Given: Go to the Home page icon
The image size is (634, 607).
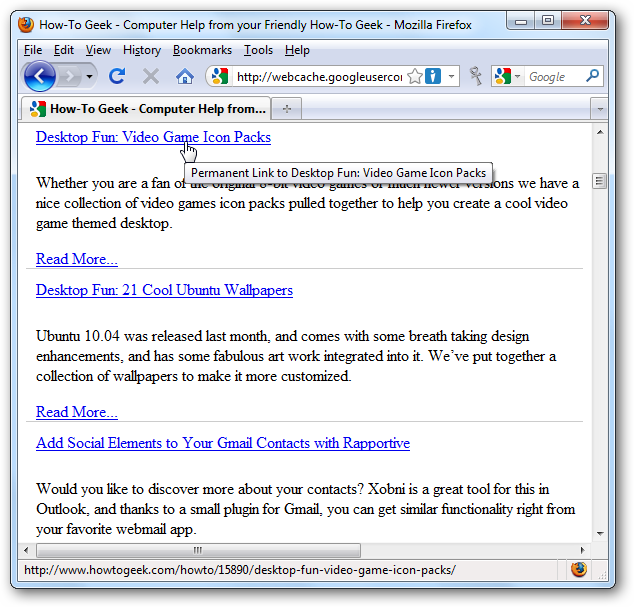Looking at the screenshot, I should pos(185,76).
